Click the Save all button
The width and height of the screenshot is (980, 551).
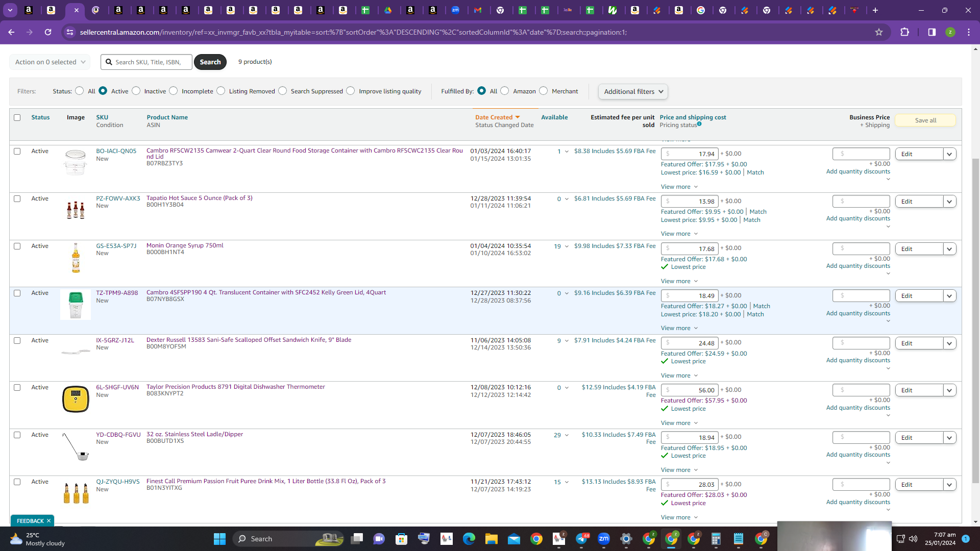click(925, 120)
